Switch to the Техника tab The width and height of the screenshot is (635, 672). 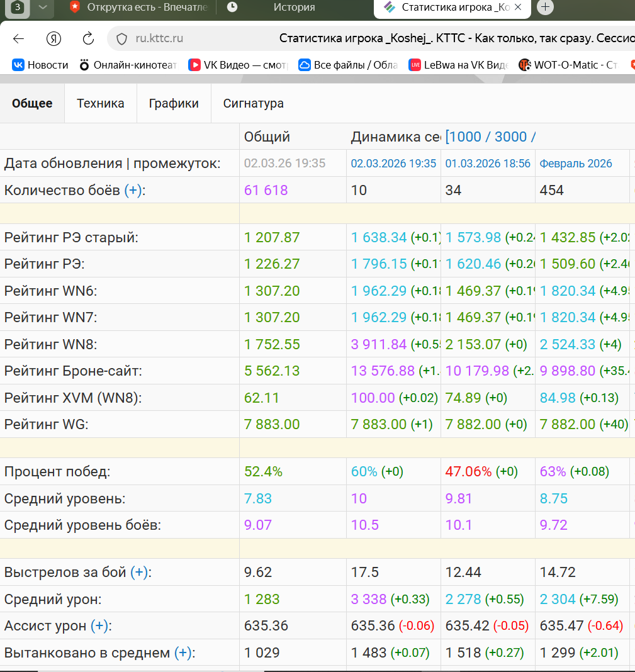tap(100, 103)
